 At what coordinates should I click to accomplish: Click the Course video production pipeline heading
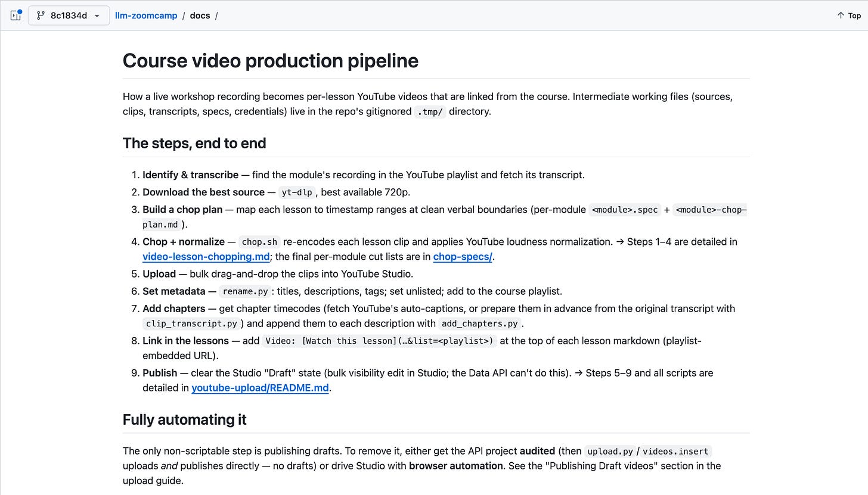click(x=271, y=61)
